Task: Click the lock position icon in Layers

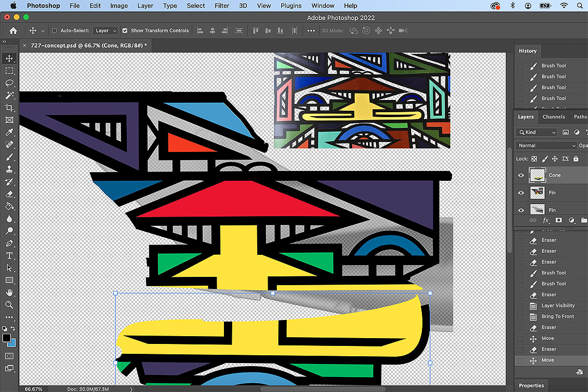Action: (x=555, y=159)
